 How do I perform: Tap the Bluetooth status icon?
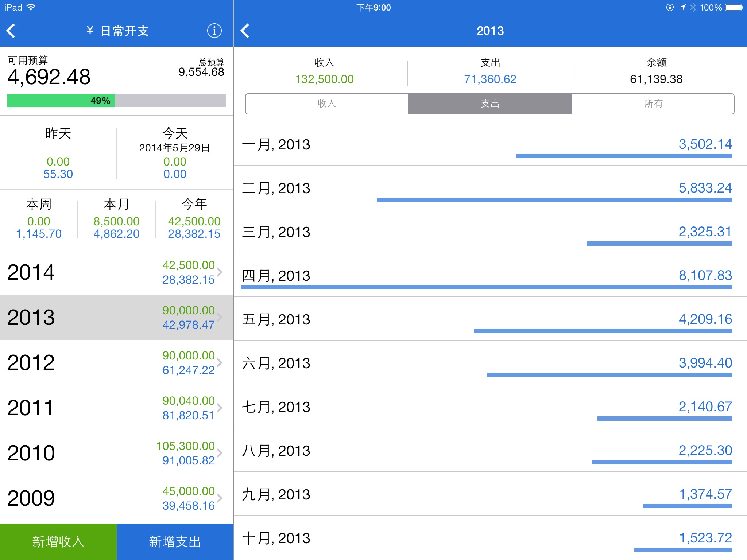[x=693, y=7]
